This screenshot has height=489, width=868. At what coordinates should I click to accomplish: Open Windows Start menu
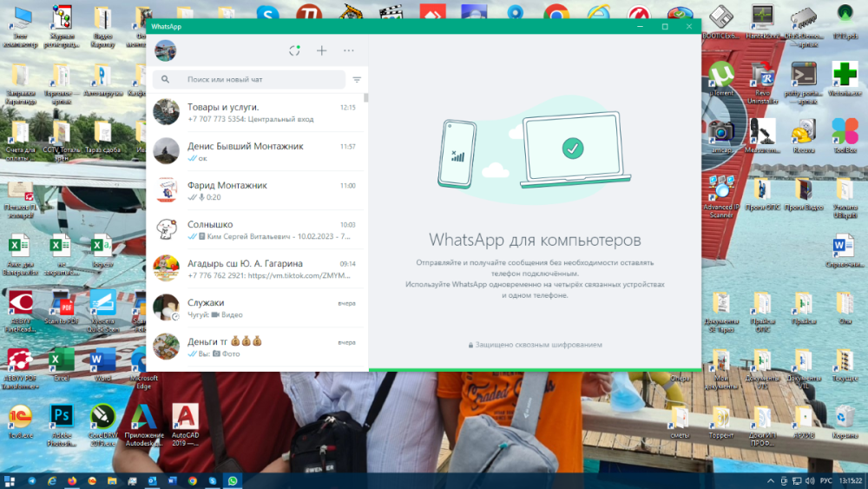[10, 480]
